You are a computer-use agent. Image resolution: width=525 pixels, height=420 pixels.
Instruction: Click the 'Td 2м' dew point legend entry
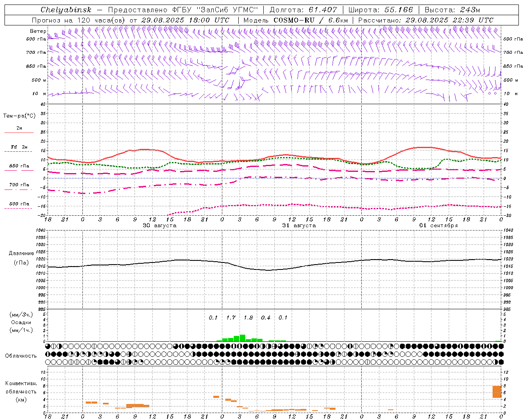(x=19, y=147)
